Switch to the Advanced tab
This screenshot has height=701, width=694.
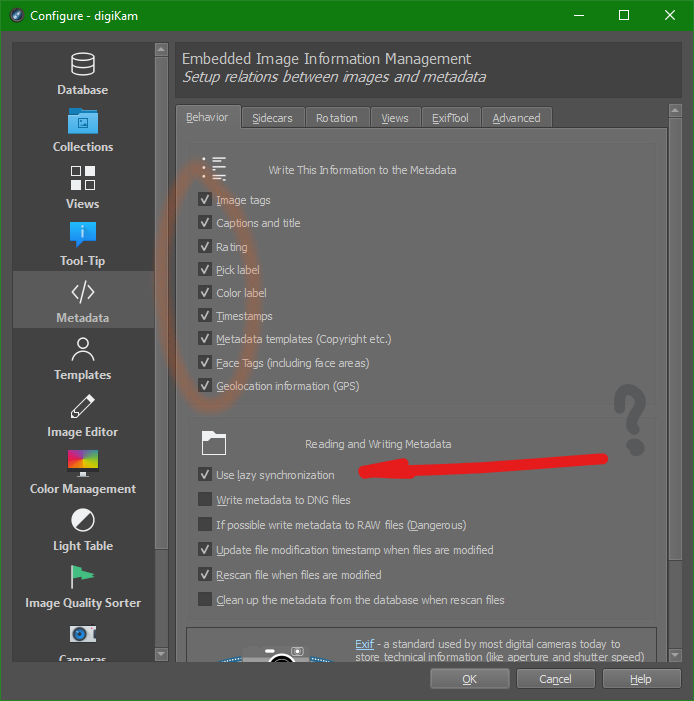click(x=516, y=118)
